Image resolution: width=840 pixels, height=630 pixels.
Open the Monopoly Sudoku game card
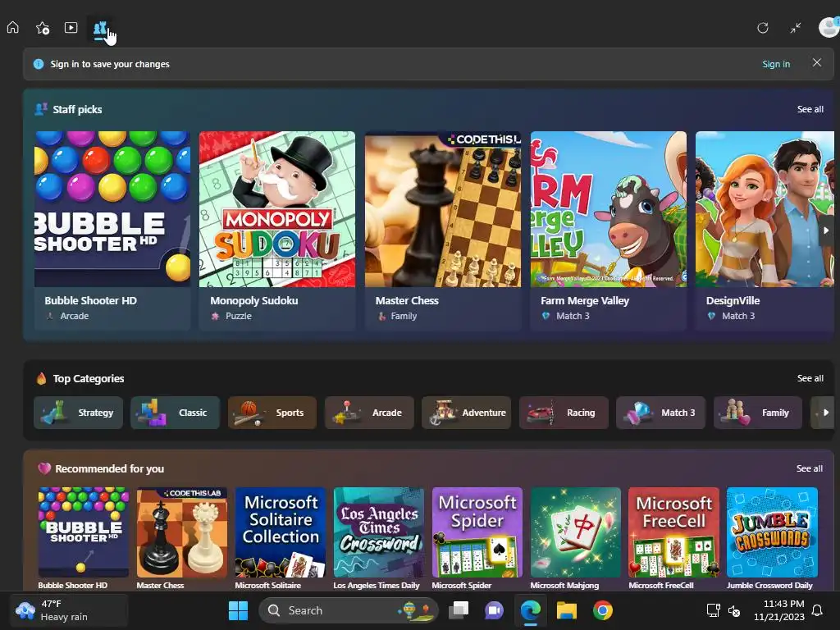pos(277,231)
